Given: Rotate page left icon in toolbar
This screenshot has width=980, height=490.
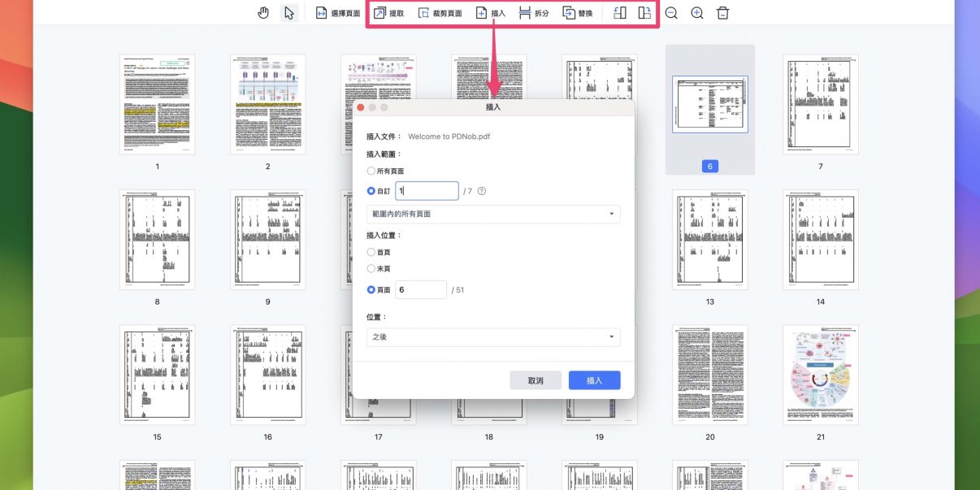Looking at the screenshot, I should coord(619,13).
